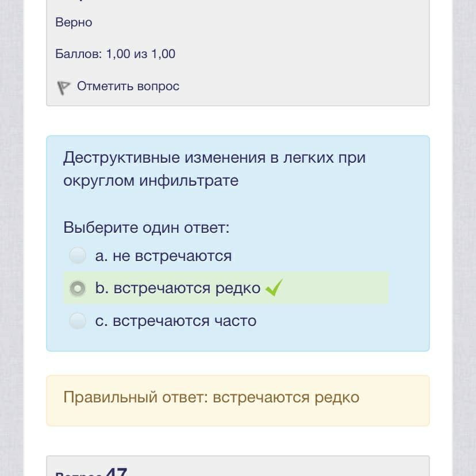Click the 'Правильный ответ: встречаются редко' feedback box

[x=237, y=400]
